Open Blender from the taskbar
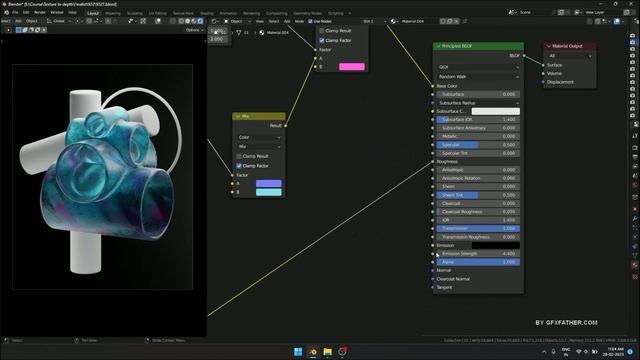Image resolution: width=640 pixels, height=360 pixels. [313, 351]
